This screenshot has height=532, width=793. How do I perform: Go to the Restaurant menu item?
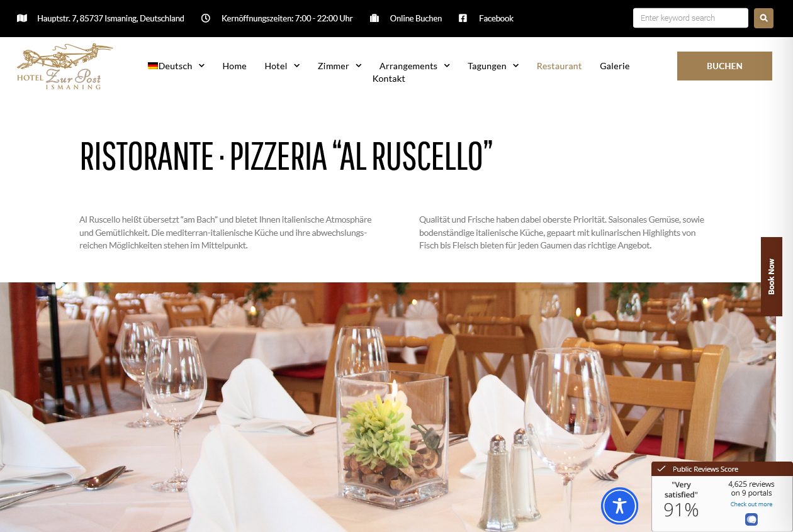pyautogui.click(x=559, y=66)
